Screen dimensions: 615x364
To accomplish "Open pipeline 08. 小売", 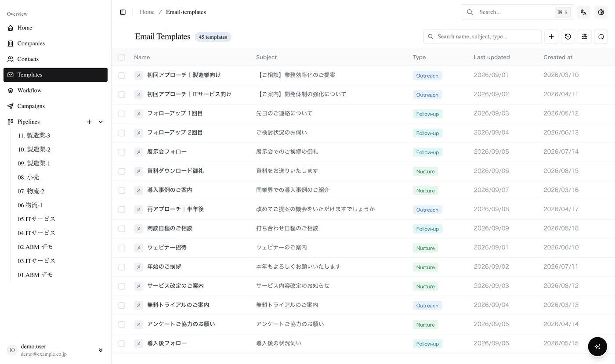I will click(29, 177).
